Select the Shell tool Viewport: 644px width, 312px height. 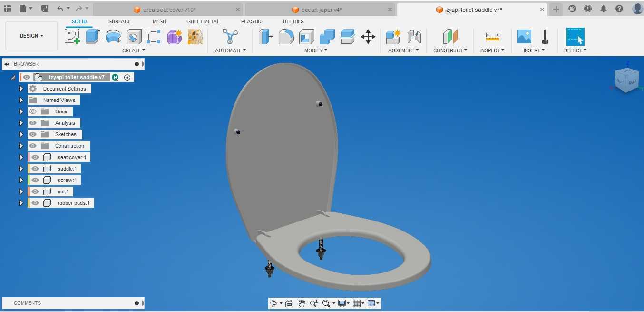pos(306,37)
